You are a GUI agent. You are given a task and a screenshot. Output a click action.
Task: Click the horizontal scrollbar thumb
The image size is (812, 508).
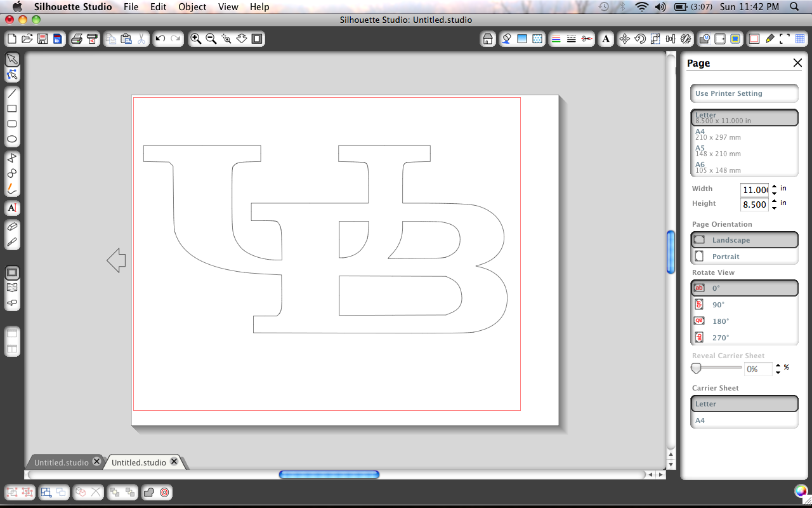(329, 474)
